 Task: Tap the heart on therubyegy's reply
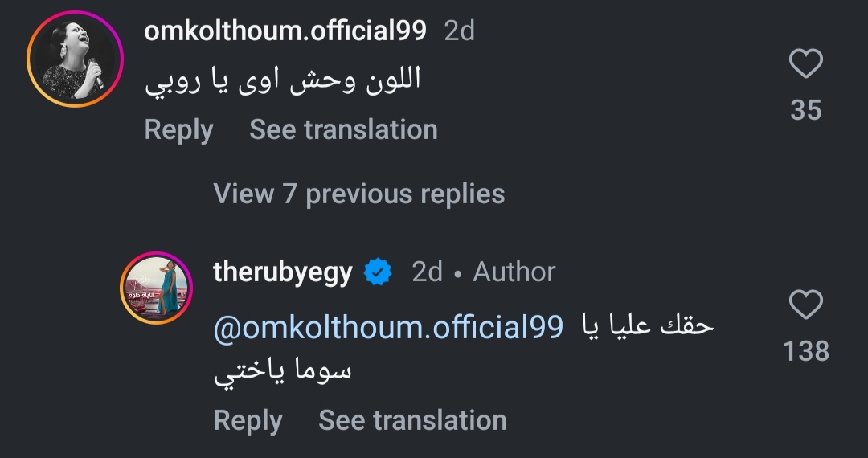point(805,305)
